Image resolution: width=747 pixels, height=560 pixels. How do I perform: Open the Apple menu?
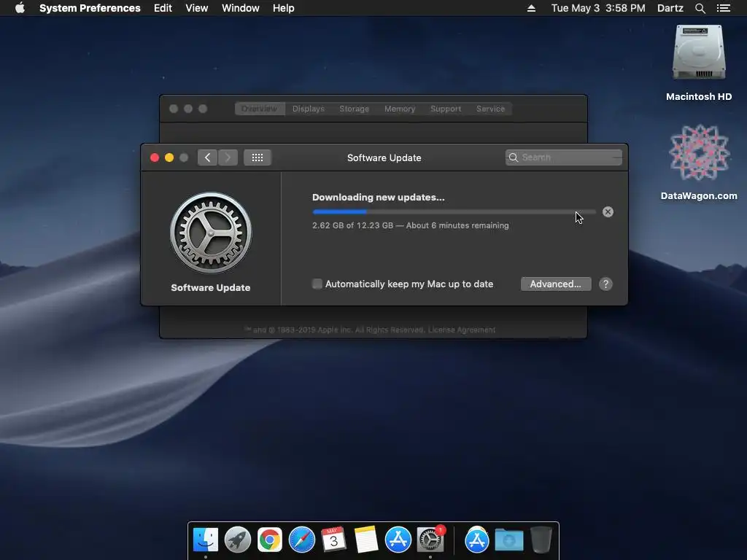pyautogui.click(x=20, y=8)
